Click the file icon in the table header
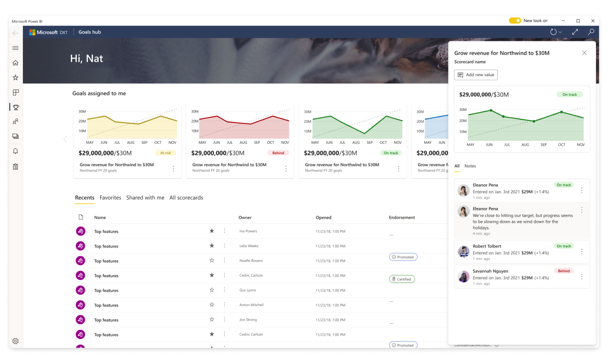 pos(81,217)
